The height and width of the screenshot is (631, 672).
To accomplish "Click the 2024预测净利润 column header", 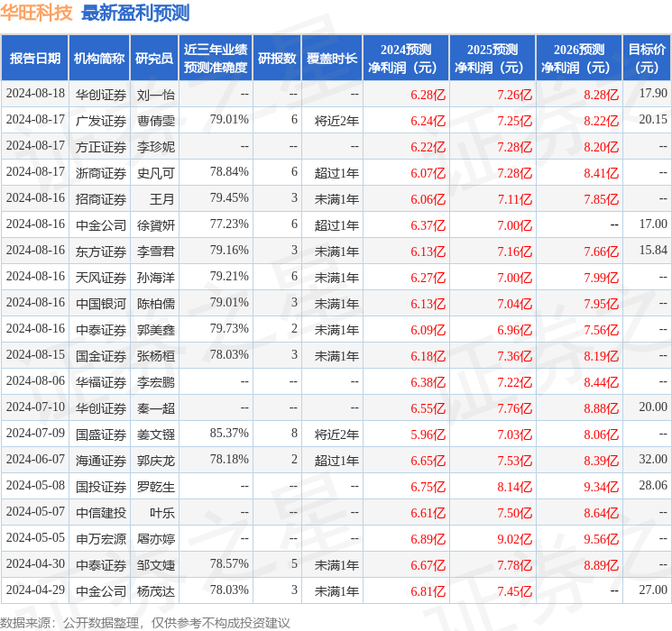I will tap(406, 59).
